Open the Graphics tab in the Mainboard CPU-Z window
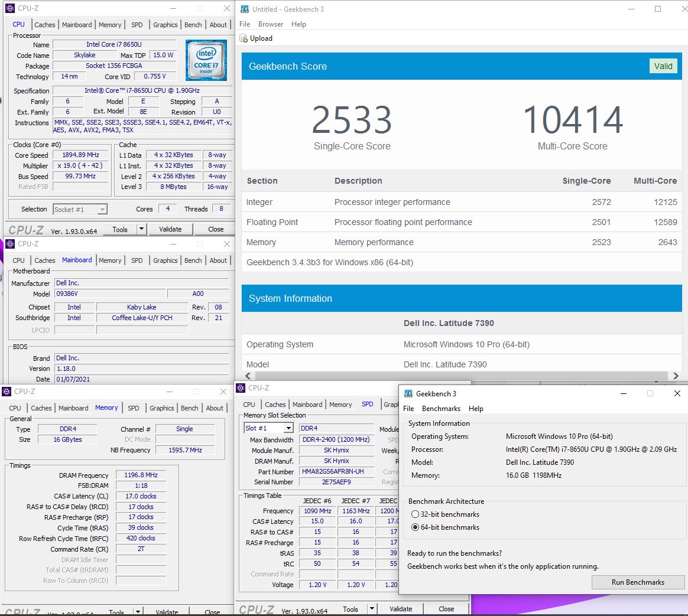 (x=165, y=260)
